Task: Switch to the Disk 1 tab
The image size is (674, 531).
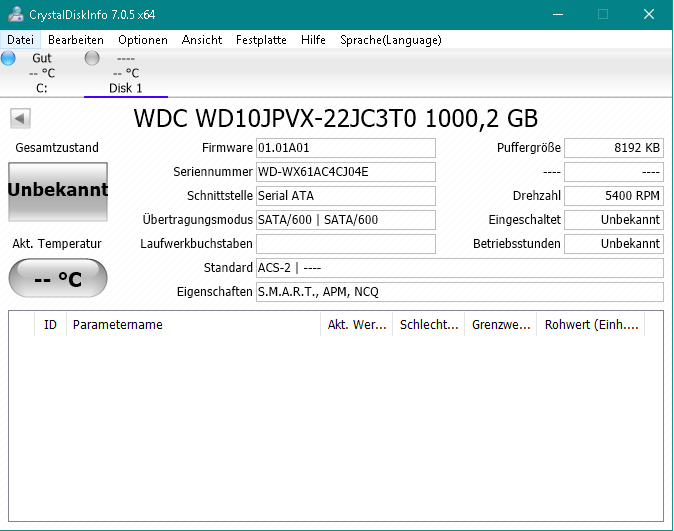Action: pyautogui.click(x=126, y=73)
